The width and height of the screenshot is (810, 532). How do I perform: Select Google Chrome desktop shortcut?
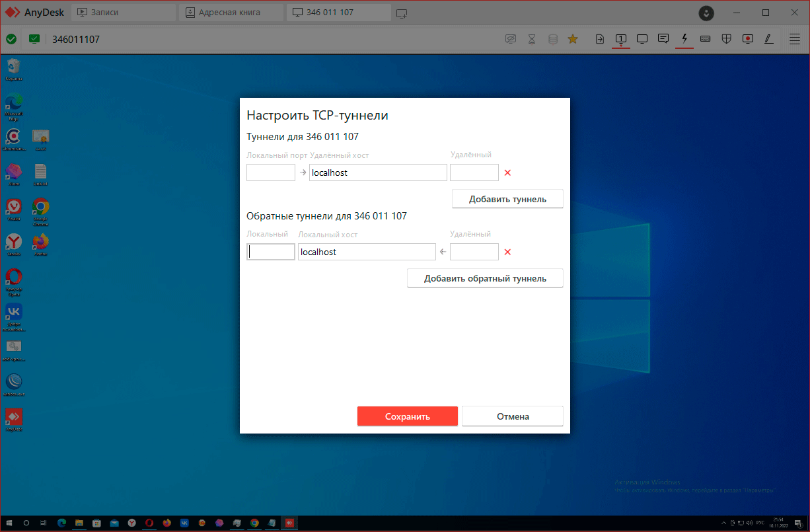coord(41,210)
